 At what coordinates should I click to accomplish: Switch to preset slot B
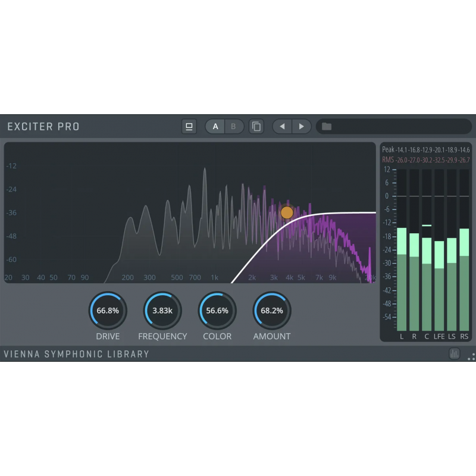coord(234,126)
